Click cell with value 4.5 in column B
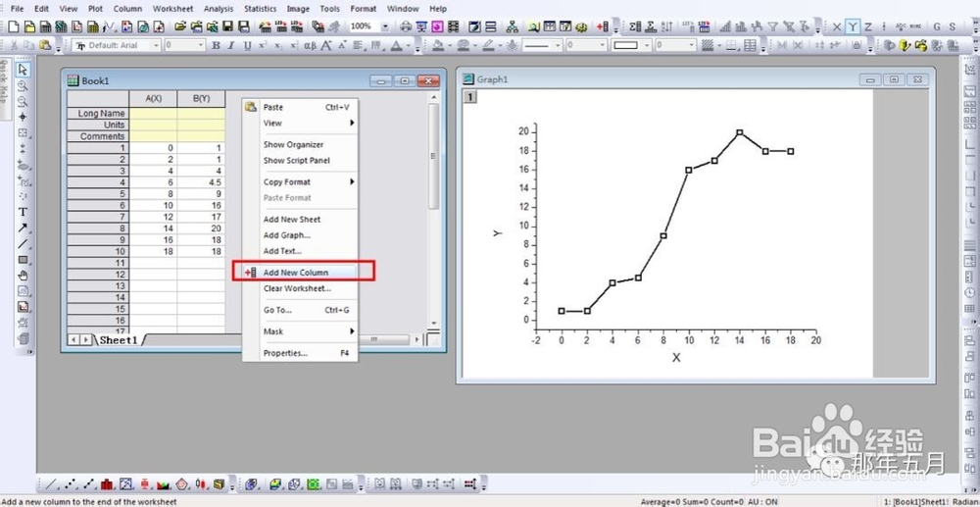Screen dimensions: 980x507 201,182
